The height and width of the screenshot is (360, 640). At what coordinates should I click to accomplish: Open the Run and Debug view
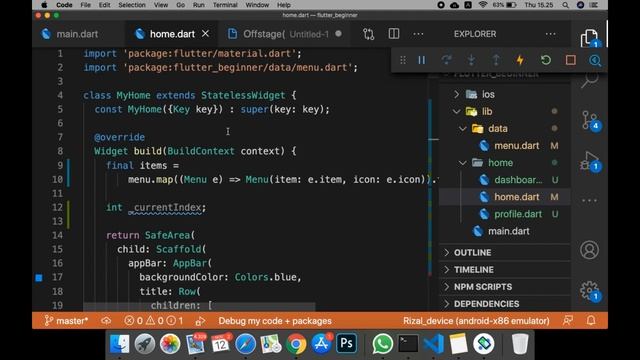pos(589,161)
